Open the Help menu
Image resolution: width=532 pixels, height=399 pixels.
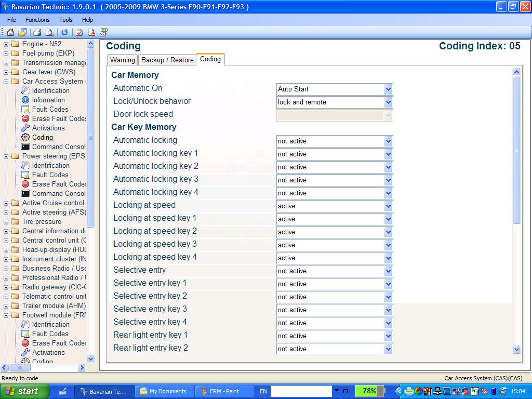click(87, 20)
